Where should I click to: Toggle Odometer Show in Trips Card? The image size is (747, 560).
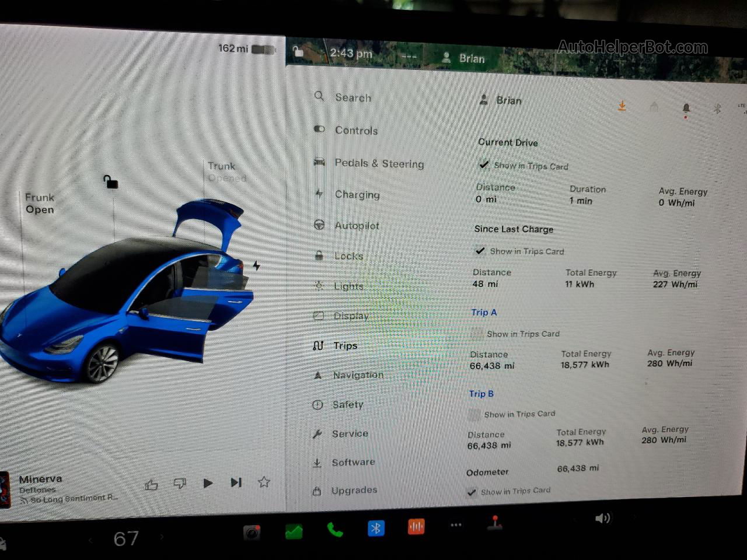click(472, 492)
